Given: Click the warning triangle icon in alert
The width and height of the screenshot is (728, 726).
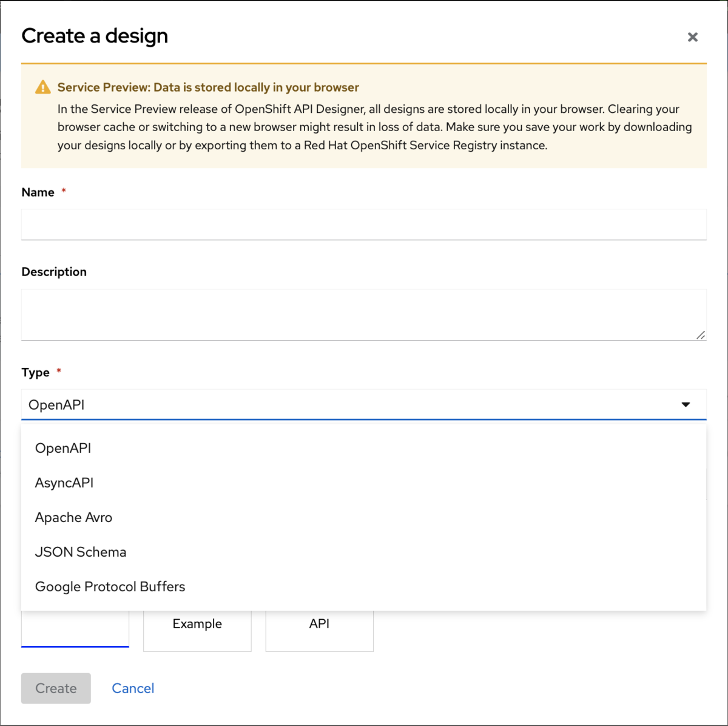Looking at the screenshot, I should click(43, 87).
